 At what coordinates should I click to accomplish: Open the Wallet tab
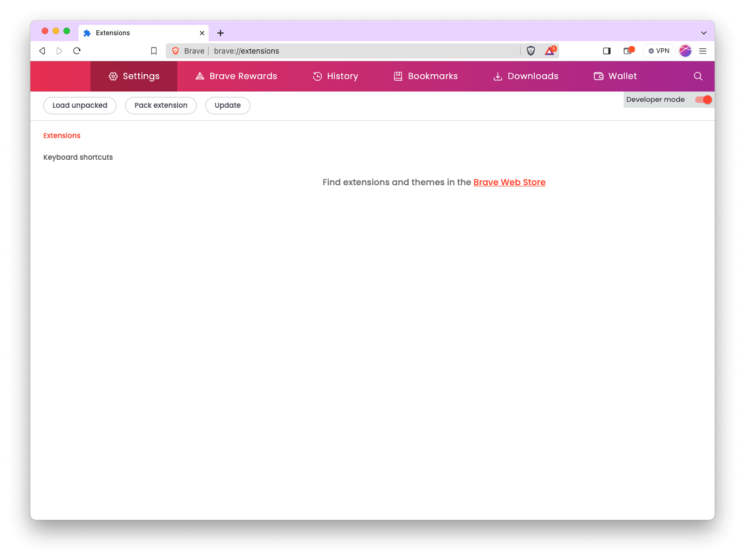tap(616, 76)
